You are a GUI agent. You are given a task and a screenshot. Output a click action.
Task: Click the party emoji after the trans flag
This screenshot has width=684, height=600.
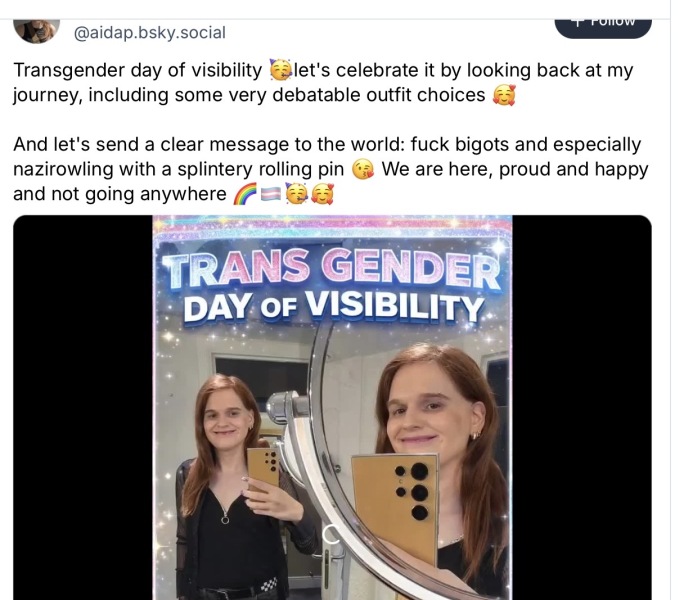296,194
